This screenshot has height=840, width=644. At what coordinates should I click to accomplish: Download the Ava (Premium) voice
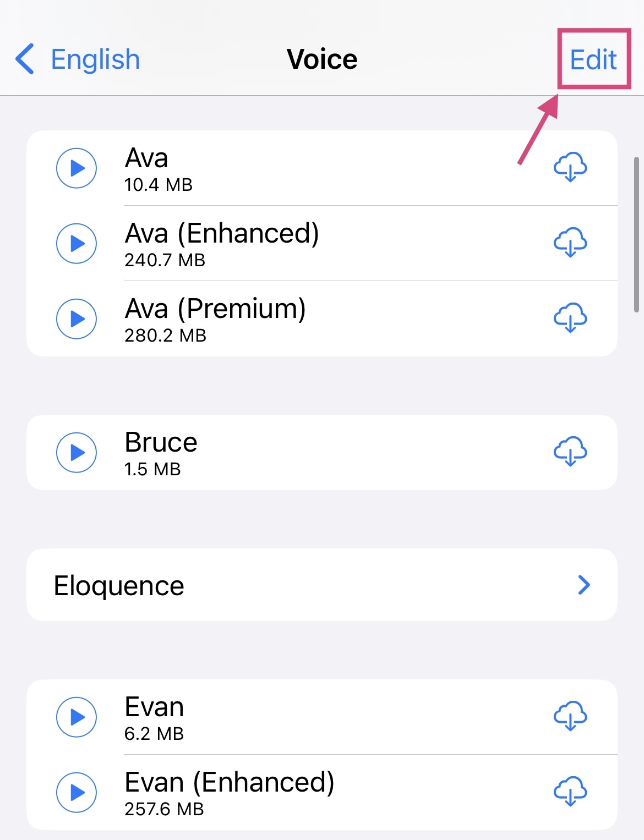point(570,318)
